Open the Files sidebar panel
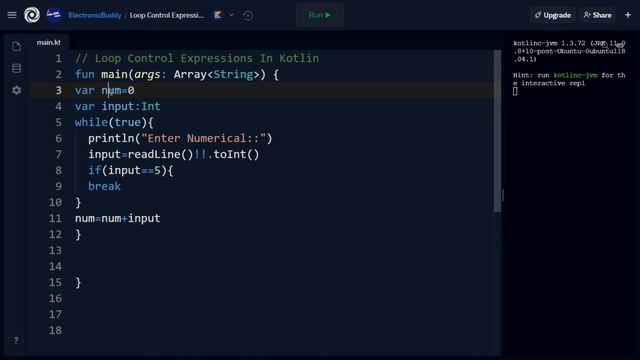Image resolution: width=640 pixels, height=360 pixels. coord(16,46)
